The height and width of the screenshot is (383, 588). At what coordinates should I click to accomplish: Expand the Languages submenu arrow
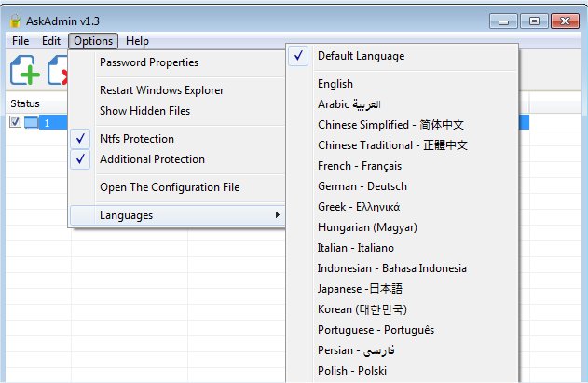point(277,215)
